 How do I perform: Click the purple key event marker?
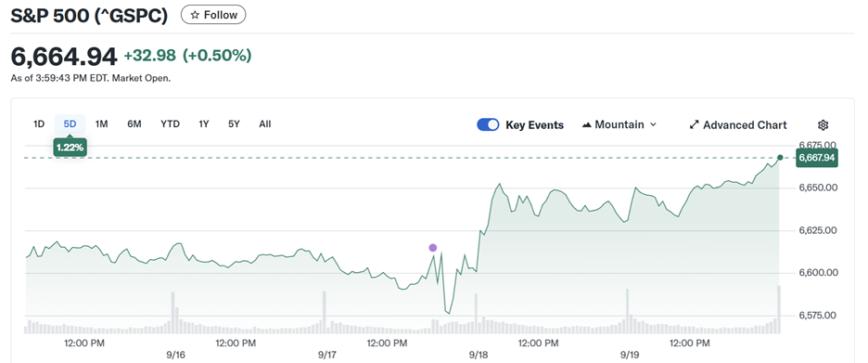[x=433, y=248]
